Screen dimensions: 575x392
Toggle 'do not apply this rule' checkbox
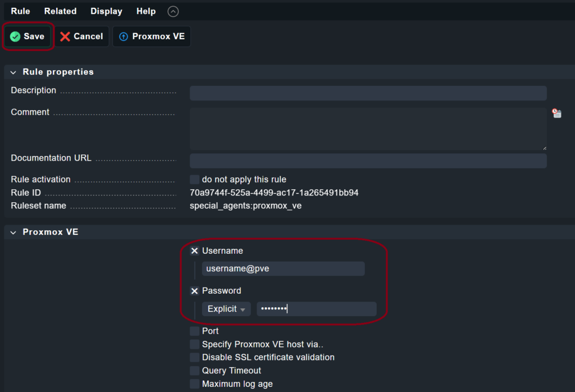194,179
